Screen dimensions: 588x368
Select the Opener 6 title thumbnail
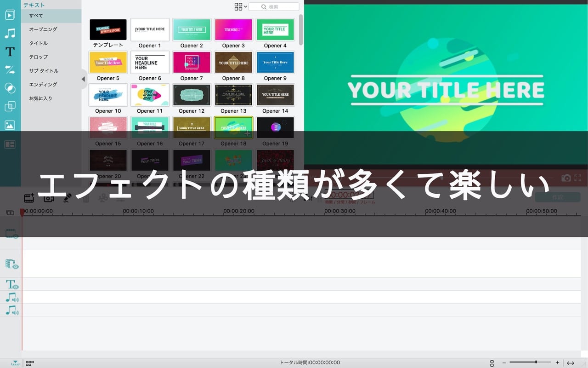click(150, 62)
